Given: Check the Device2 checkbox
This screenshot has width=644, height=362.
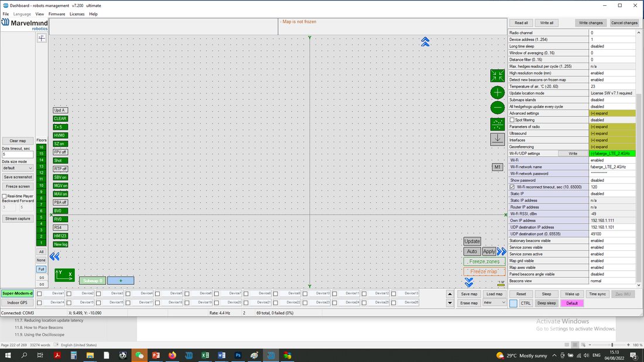Looking at the screenshot, I should click(x=69, y=294).
